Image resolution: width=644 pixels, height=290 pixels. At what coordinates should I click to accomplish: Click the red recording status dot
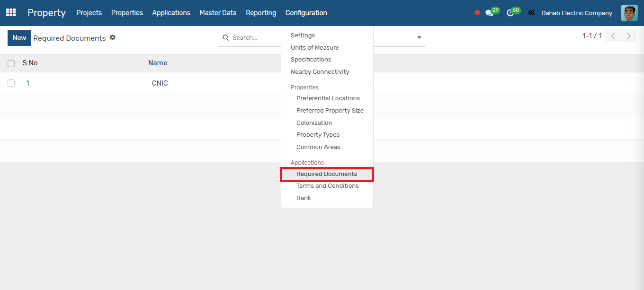(x=477, y=13)
